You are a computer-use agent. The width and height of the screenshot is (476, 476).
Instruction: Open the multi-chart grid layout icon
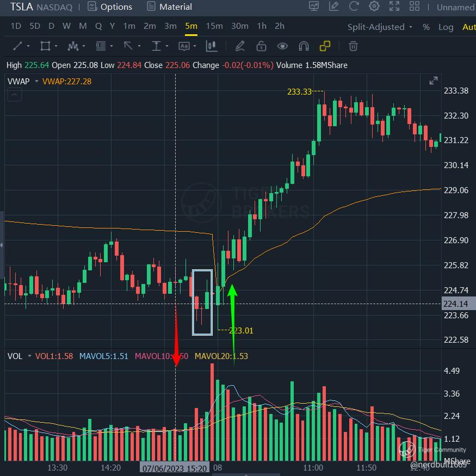click(415, 7)
